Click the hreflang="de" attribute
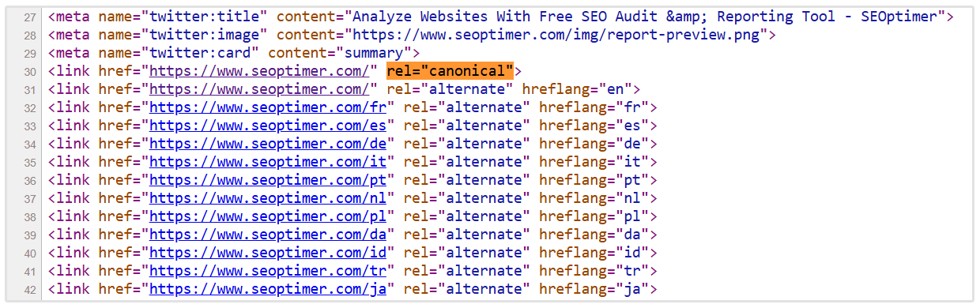 594,143
